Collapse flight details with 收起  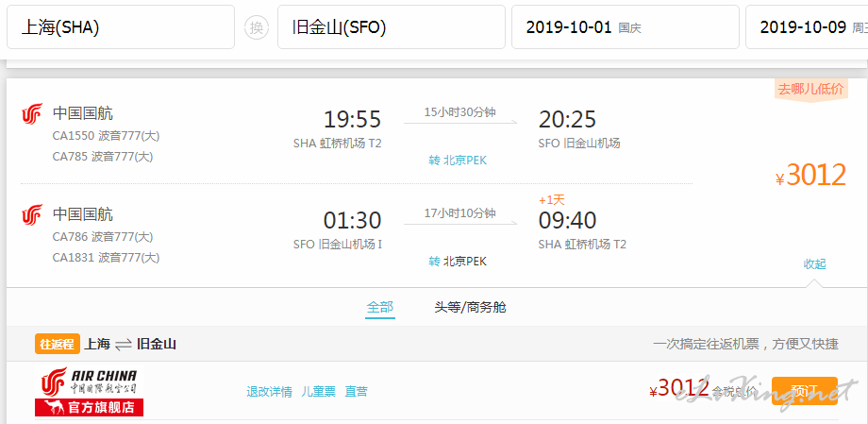pos(815,264)
